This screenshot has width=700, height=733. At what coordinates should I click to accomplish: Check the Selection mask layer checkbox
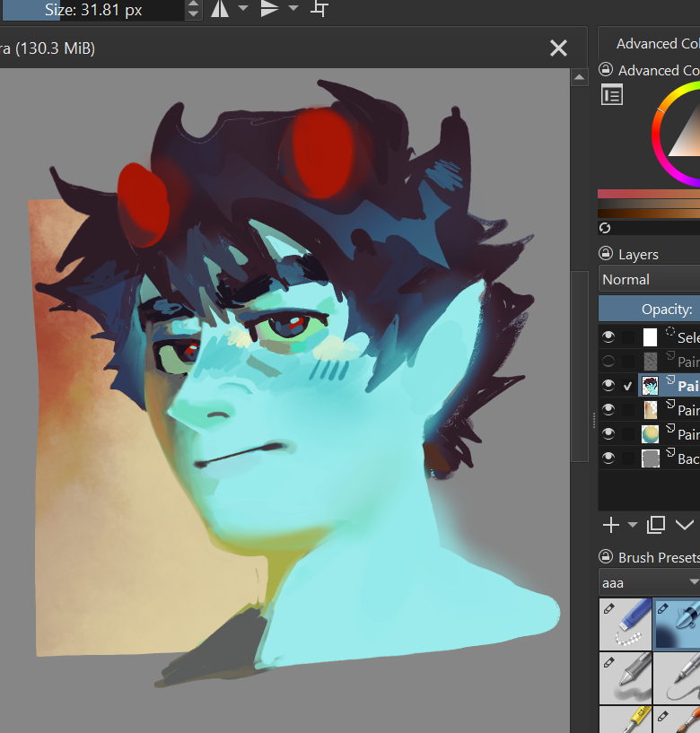628,337
